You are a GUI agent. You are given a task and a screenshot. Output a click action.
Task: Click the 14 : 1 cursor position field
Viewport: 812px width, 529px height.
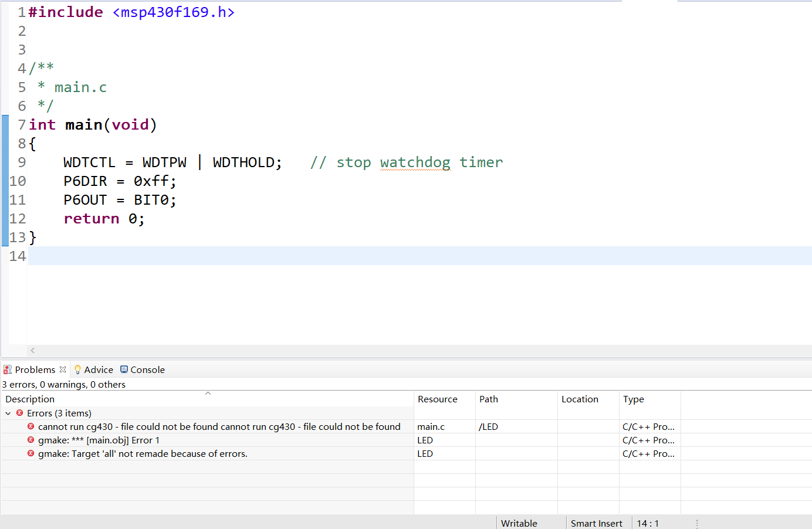click(x=648, y=523)
